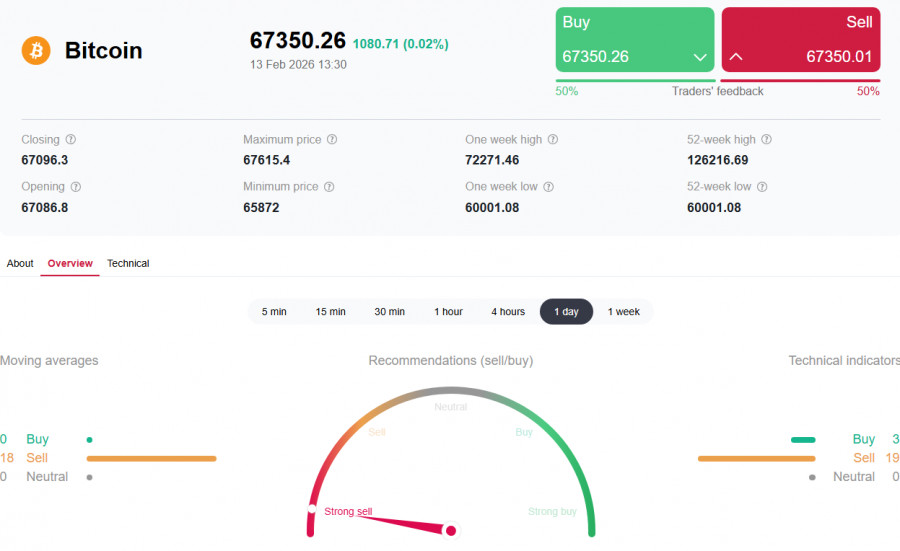Open the One week low help icon
The height and width of the screenshot is (551, 900).
[x=549, y=187]
